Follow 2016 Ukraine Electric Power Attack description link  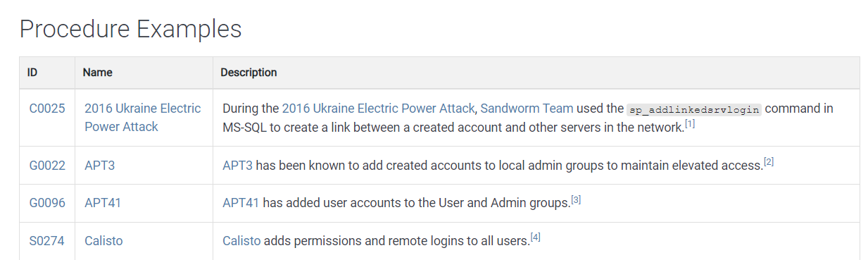[379, 109]
